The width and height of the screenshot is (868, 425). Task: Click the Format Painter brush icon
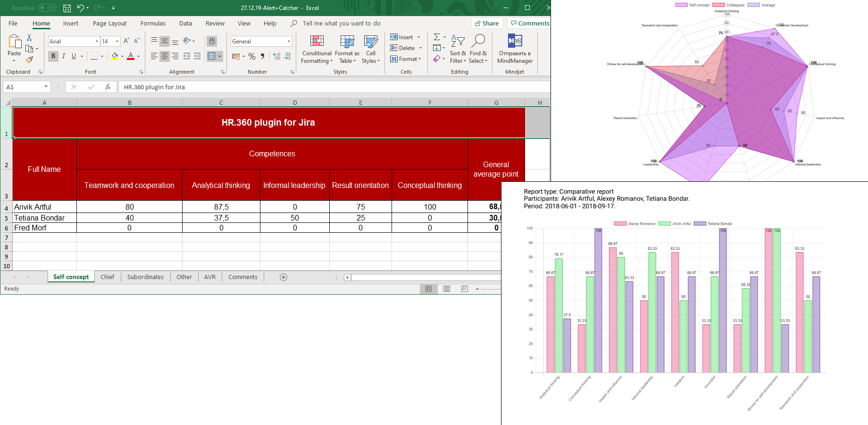pos(29,59)
